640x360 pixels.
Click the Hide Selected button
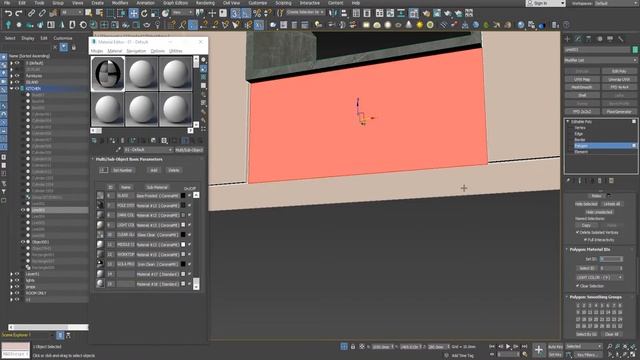[586, 204]
